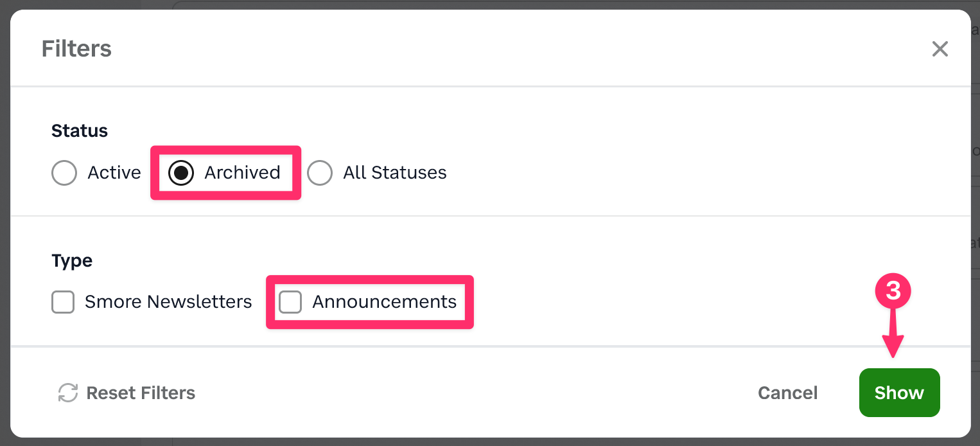The width and height of the screenshot is (980, 446).
Task: Click the pink step 3 badge
Action: [893, 291]
